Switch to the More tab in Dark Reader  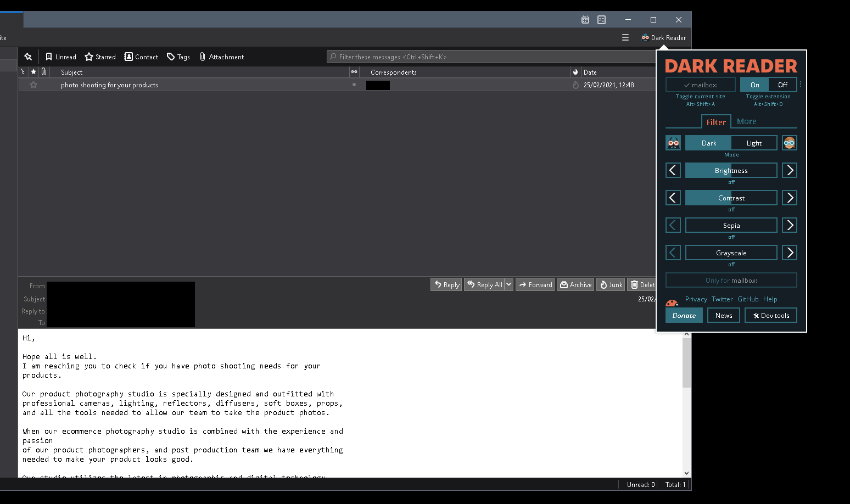(x=747, y=121)
